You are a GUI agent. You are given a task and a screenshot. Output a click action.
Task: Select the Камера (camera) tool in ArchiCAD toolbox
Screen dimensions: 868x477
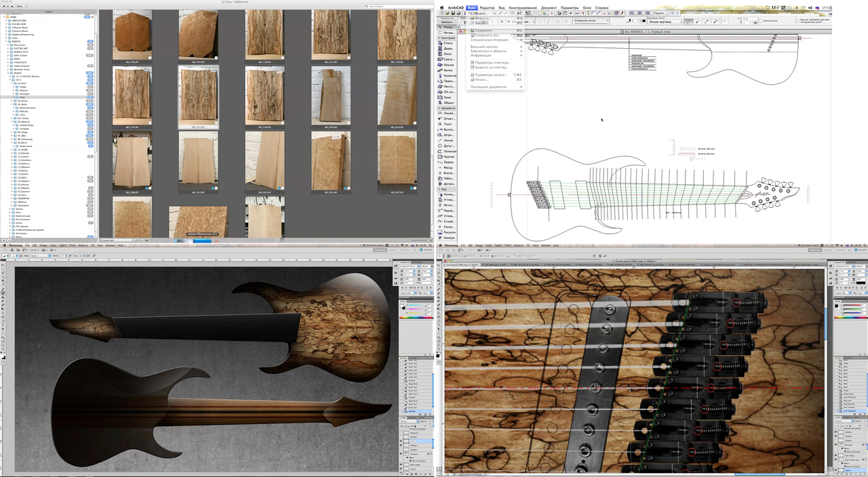446,238
